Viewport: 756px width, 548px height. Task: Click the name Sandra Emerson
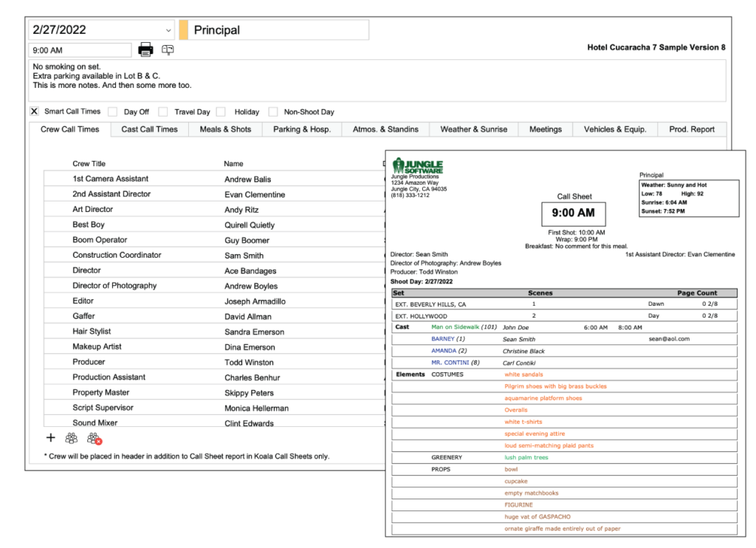coord(255,332)
